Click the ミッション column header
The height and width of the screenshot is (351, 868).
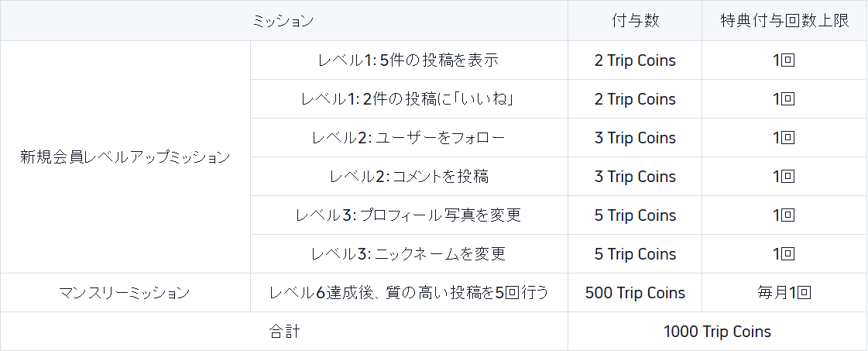click(x=284, y=20)
